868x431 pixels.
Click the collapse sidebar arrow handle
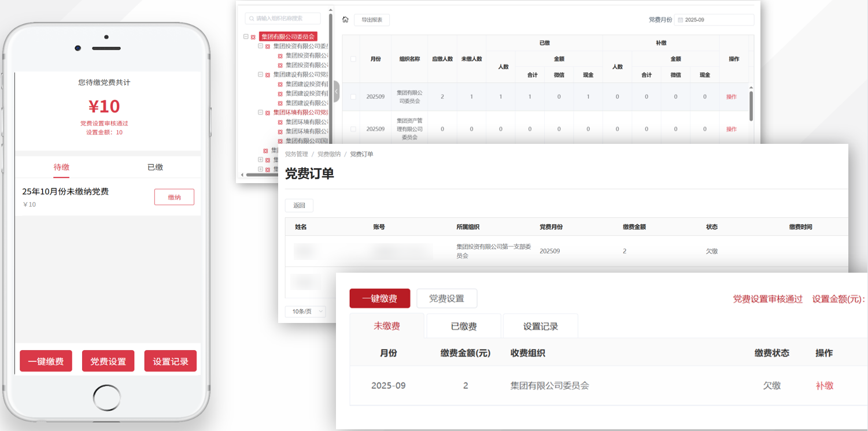pyautogui.click(x=337, y=92)
